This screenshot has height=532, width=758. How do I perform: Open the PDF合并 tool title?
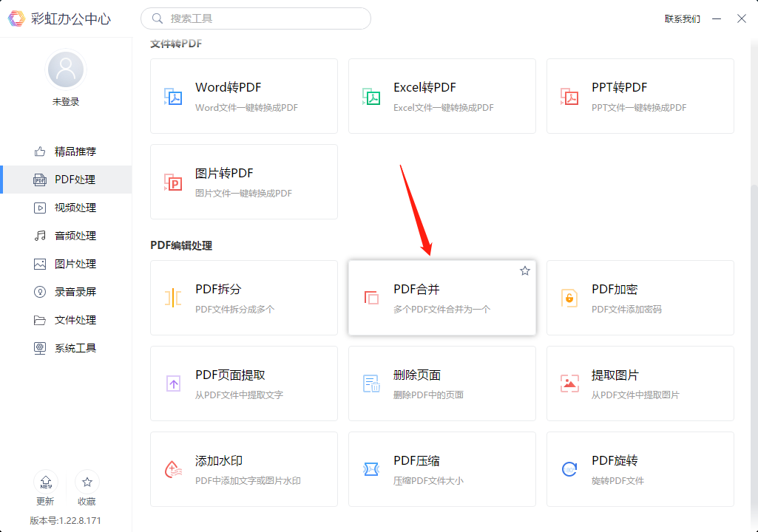click(416, 290)
